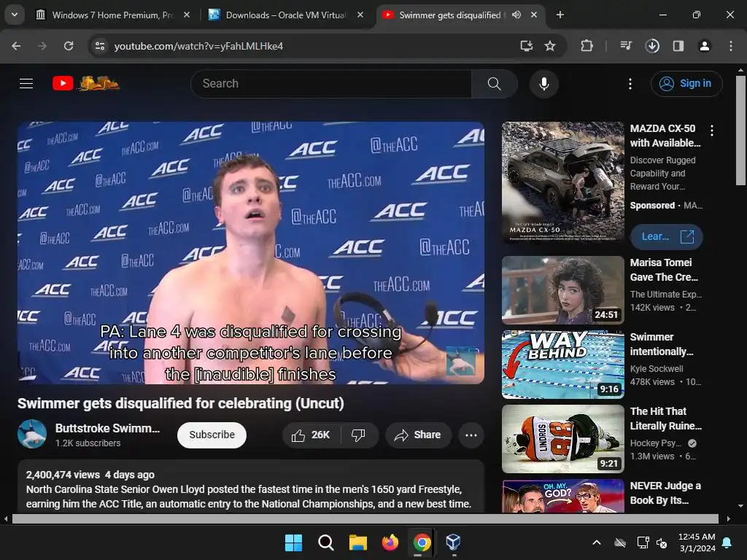Open notifications bell in system tray
The height and width of the screenshot is (560, 747).
click(x=727, y=542)
